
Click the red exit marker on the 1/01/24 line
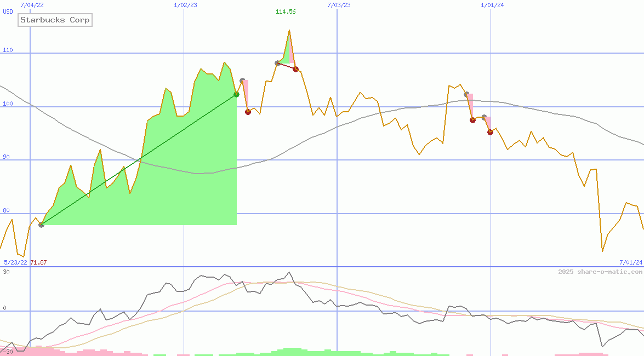[490, 132]
